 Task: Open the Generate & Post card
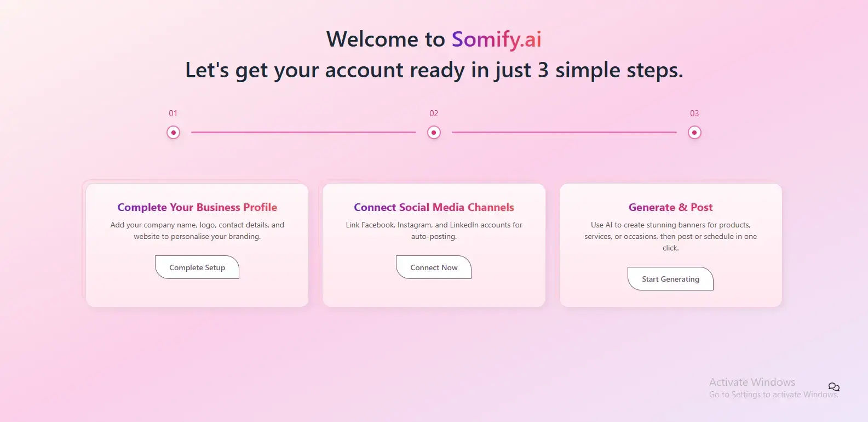coord(670,245)
